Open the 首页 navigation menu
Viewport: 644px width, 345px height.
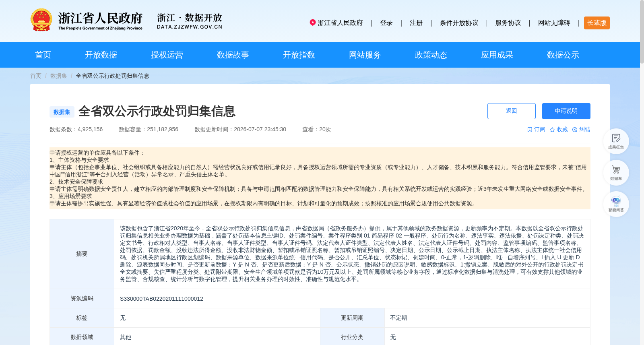[43, 55]
